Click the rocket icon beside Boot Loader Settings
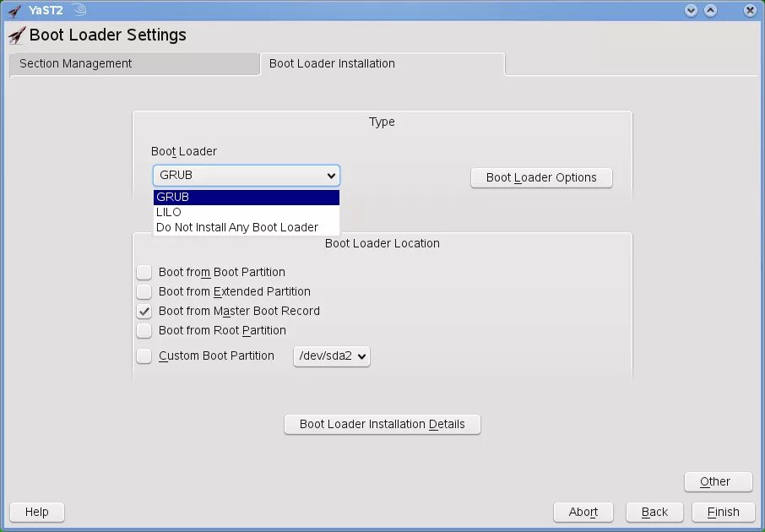Viewport: 765px width, 532px height. pyautogui.click(x=17, y=35)
